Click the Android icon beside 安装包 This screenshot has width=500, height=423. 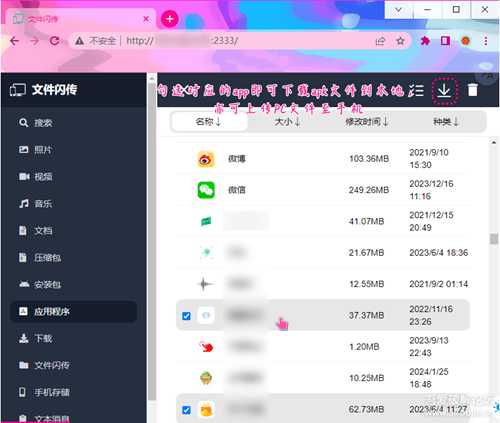24,284
